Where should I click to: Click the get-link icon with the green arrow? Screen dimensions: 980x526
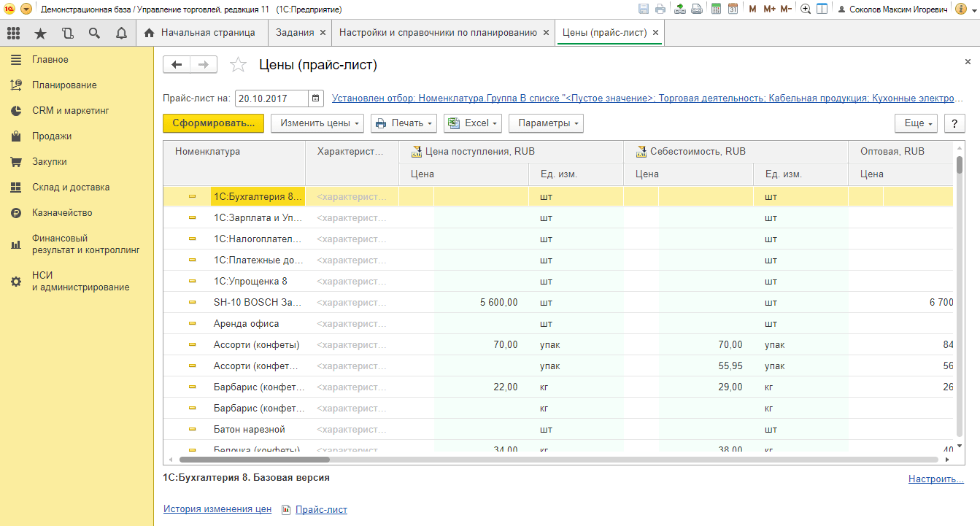[680, 9]
